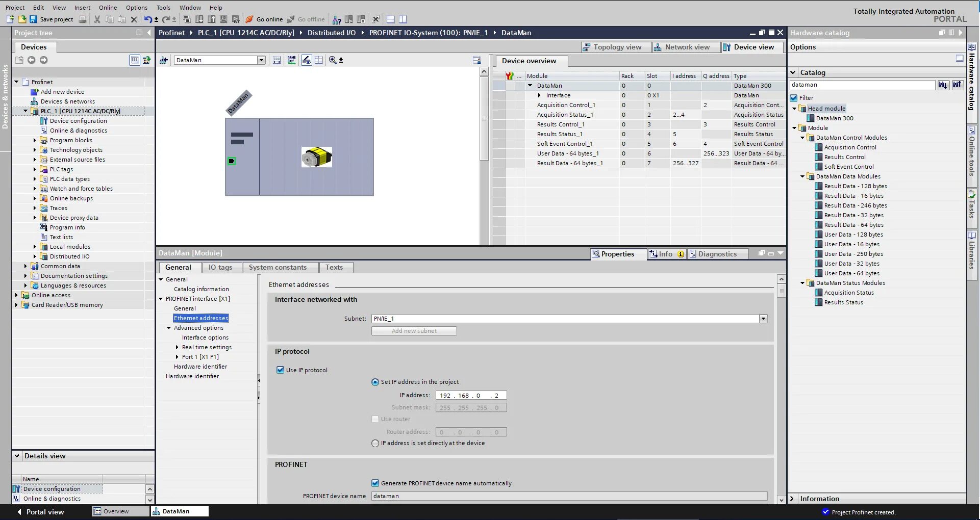Expand Program blocks in Project tree
The image size is (980, 520).
point(35,140)
